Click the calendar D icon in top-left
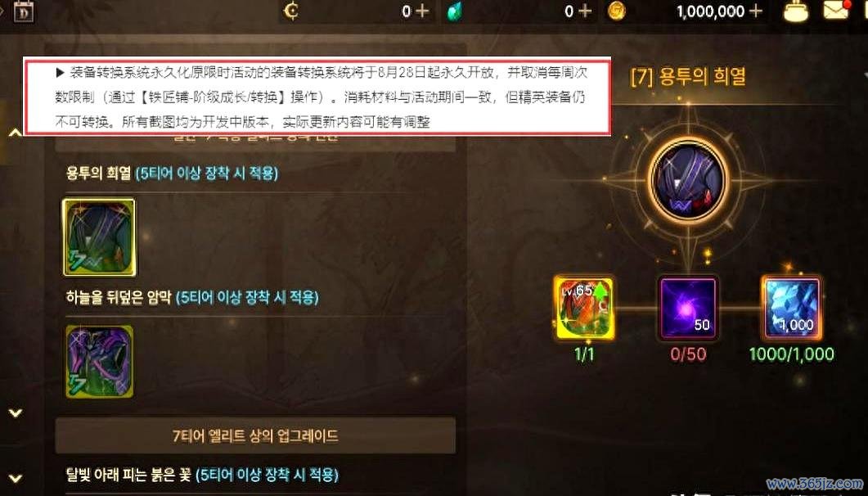This screenshot has width=868, height=496. click(23, 11)
